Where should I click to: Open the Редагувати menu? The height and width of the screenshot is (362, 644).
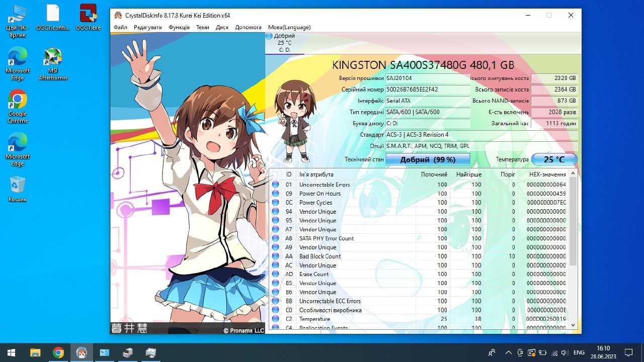(148, 27)
